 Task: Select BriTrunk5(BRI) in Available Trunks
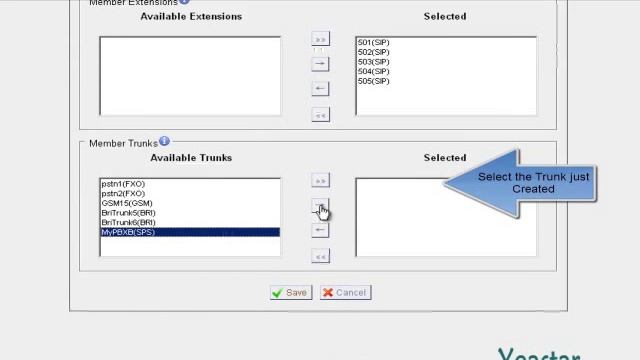(190, 213)
